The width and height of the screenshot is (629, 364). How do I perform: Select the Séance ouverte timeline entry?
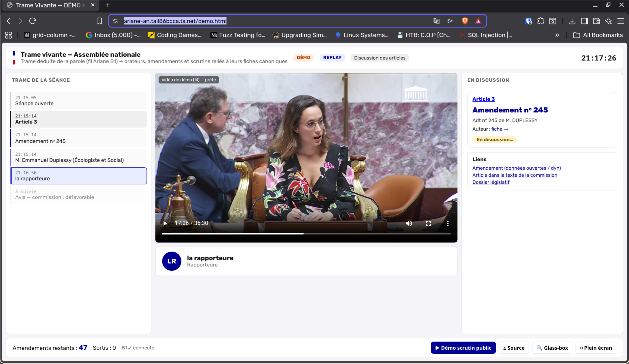coord(78,101)
